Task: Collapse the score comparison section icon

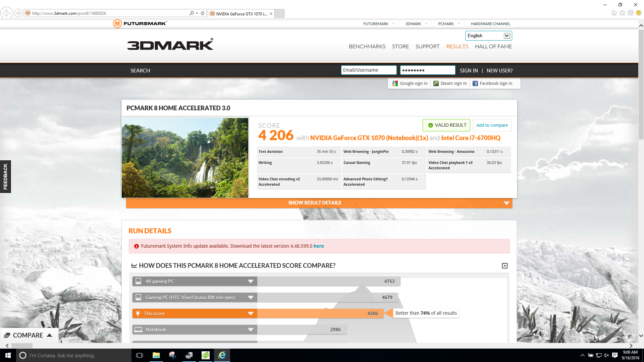Action: pos(504,266)
